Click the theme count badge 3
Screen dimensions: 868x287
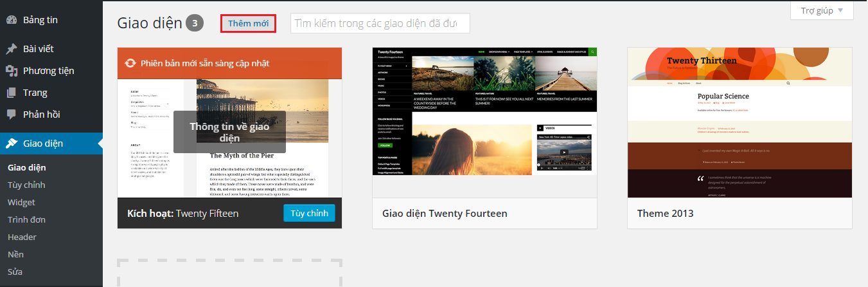pyautogui.click(x=195, y=23)
